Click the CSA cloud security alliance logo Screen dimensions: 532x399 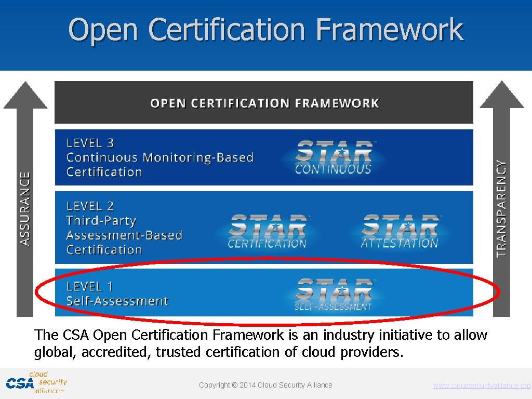35,383
